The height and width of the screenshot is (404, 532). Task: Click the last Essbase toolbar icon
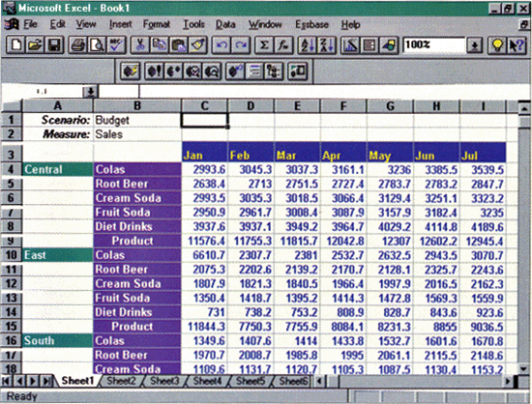tap(298, 72)
